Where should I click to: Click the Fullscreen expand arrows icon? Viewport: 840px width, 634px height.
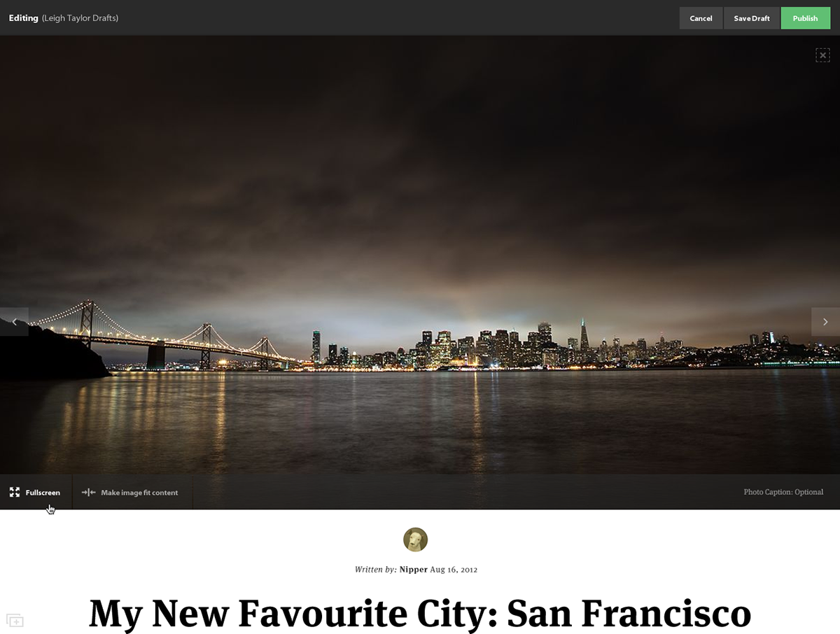point(15,493)
